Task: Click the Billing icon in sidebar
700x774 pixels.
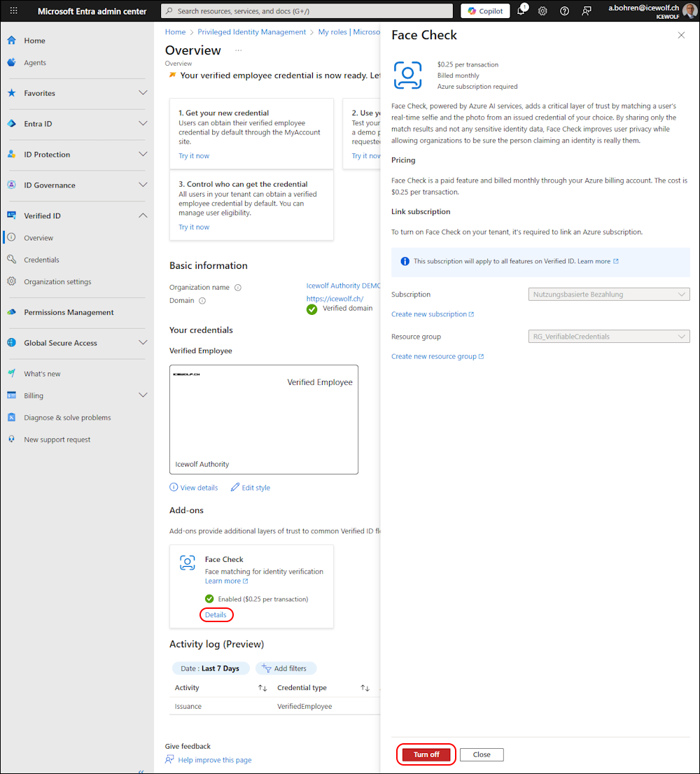Action: pos(12,395)
